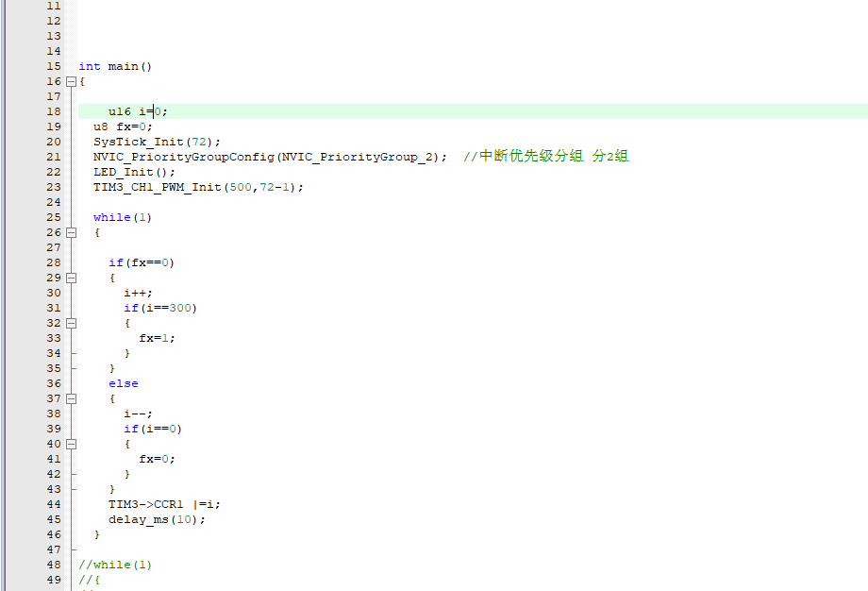Click the 'else' keyword on line 36
Viewport: 868px width, 591px height.
pyautogui.click(x=123, y=383)
